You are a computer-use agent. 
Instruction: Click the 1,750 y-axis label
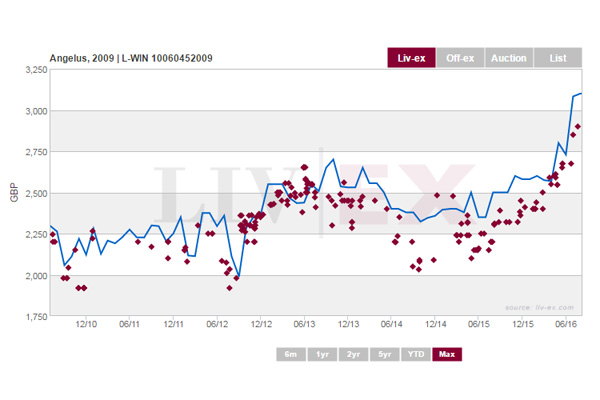pyautogui.click(x=36, y=317)
